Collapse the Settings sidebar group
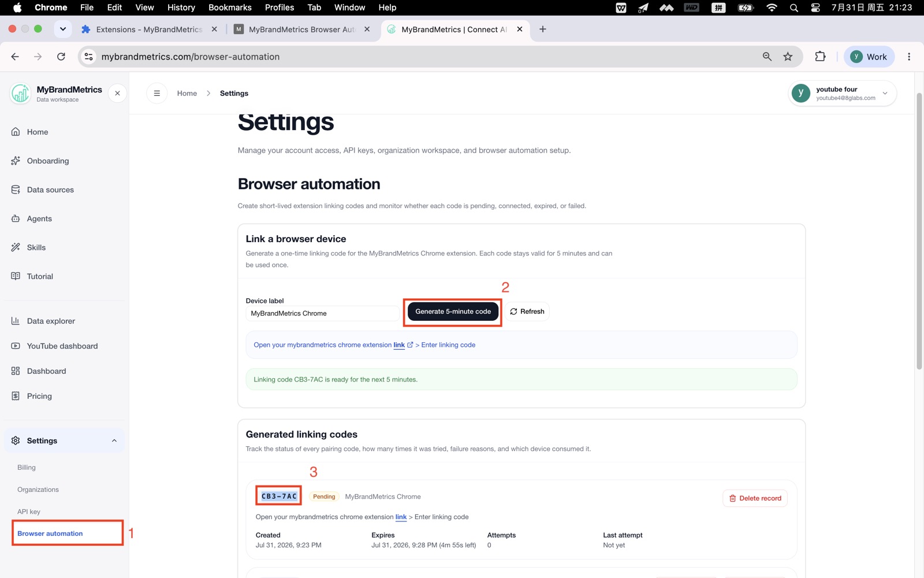This screenshot has height=578, width=924. (x=114, y=440)
